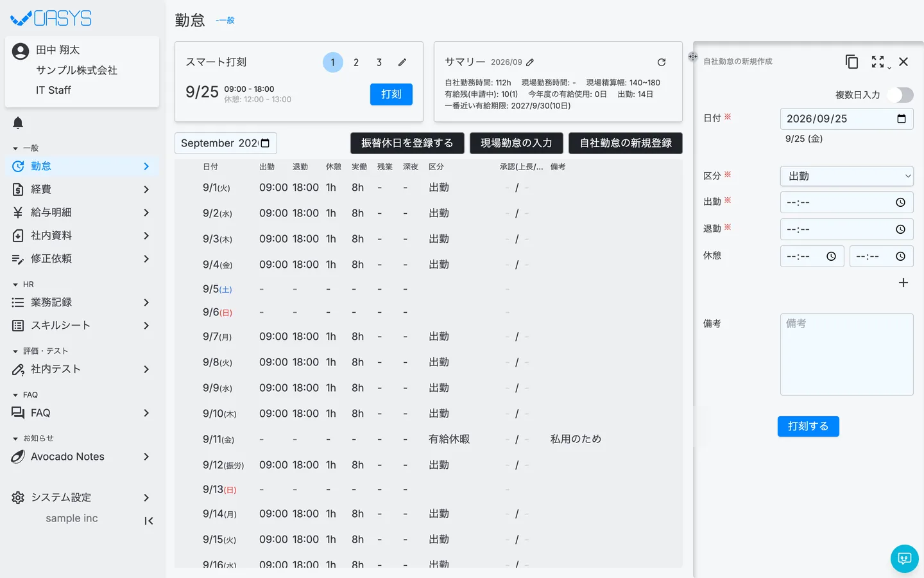The width and height of the screenshot is (924, 578).
Task: Collapse the sidebar with arrow icon
Action: 148,521
